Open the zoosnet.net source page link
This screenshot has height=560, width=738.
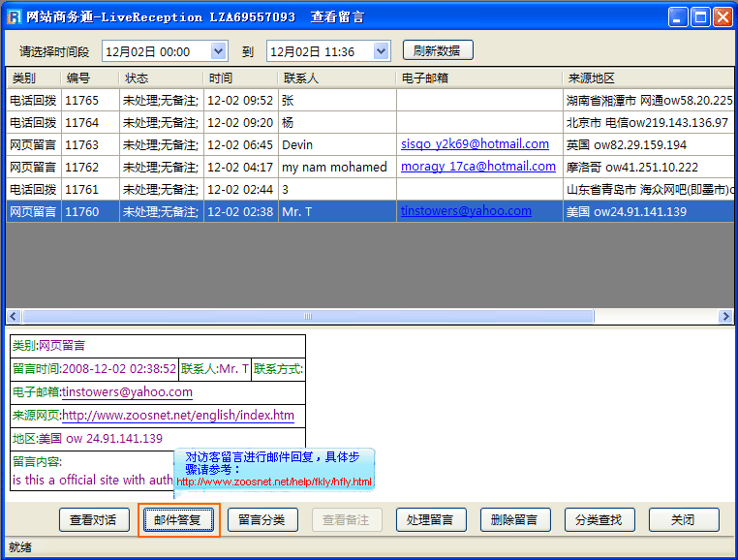tap(178, 416)
